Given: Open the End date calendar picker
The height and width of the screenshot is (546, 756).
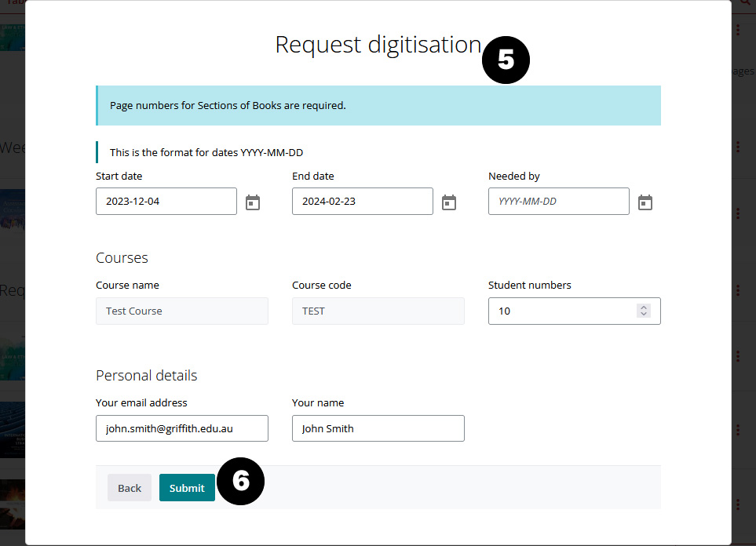Looking at the screenshot, I should click(x=449, y=202).
